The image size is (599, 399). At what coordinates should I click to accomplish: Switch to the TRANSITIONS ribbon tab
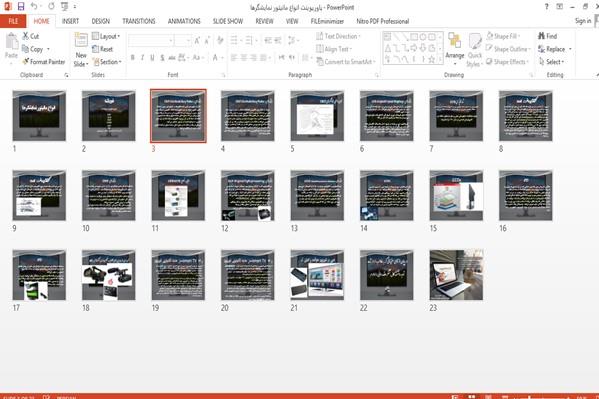(x=139, y=21)
